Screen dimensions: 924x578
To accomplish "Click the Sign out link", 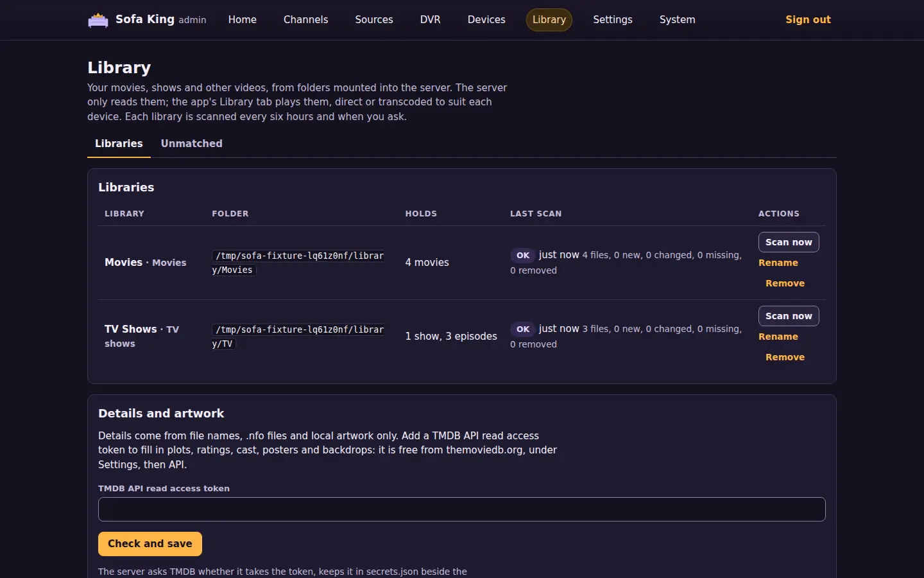I will [x=808, y=20].
